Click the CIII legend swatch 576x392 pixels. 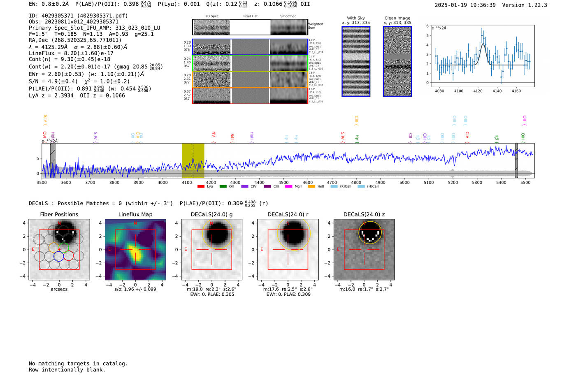[267, 187]
